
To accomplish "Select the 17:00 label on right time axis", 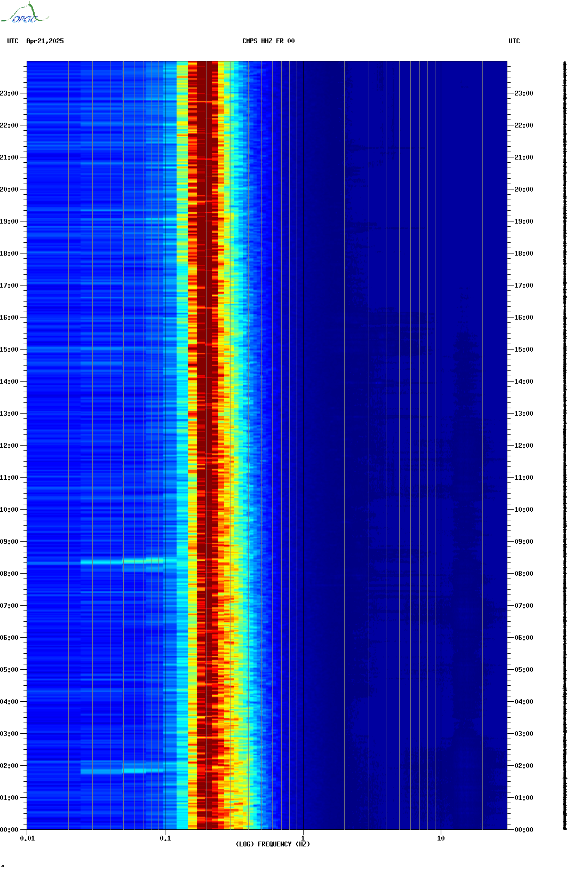I will coord(523,286).
